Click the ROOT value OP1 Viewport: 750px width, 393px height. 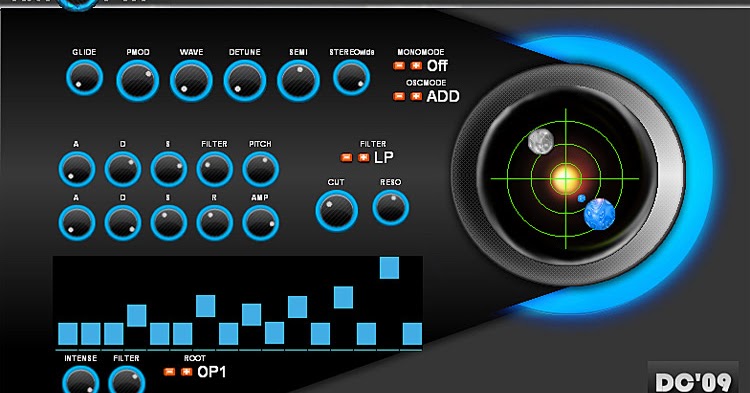point(211,372)
